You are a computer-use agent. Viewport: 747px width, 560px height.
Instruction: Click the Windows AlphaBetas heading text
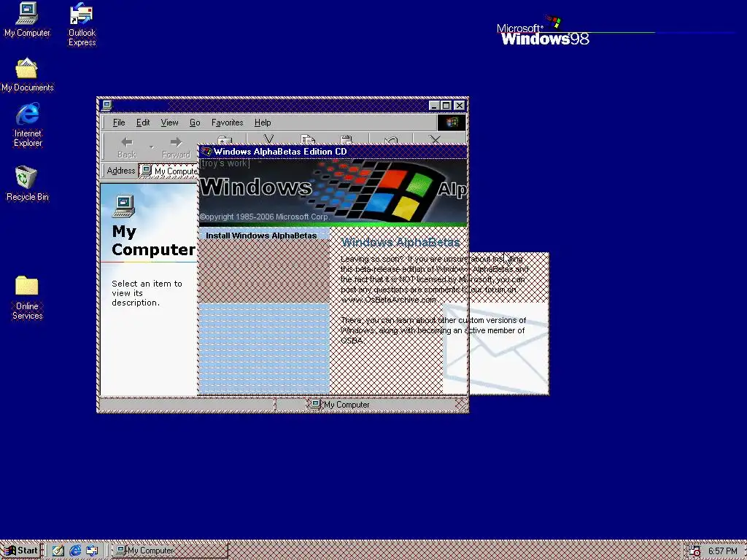(x=400, y=242)
